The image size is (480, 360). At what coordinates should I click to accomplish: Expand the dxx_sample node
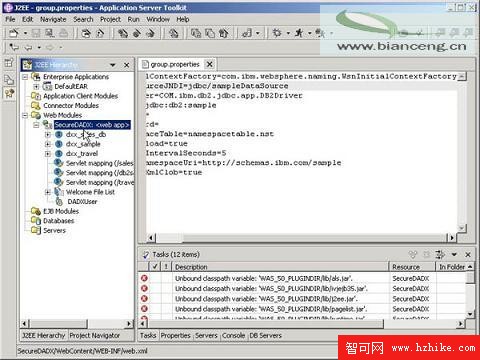tap(48, 144)
